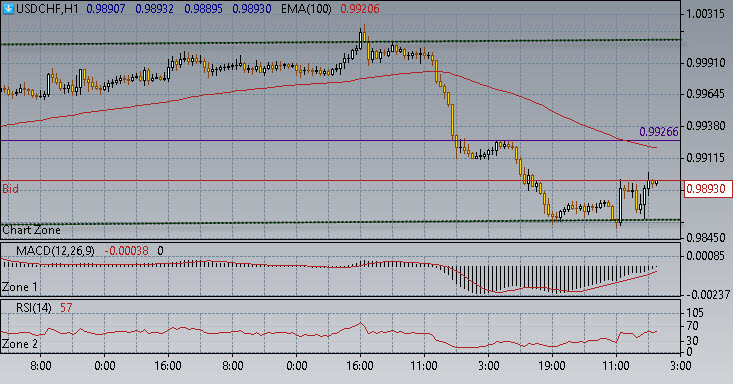Image resolution: width=733 pixels, height=384 pixels.
Task: Click the MACD value -0.00038
Action: click(x=126, y=251)
